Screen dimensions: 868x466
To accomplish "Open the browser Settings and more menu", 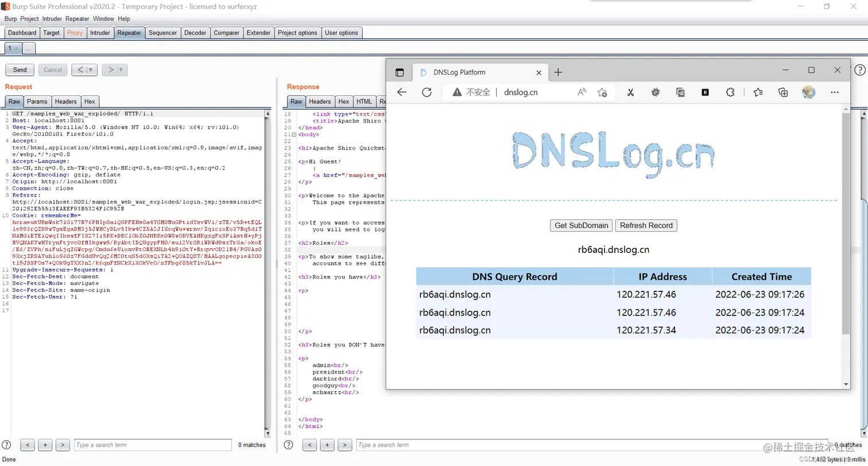I will coord(835,92).
